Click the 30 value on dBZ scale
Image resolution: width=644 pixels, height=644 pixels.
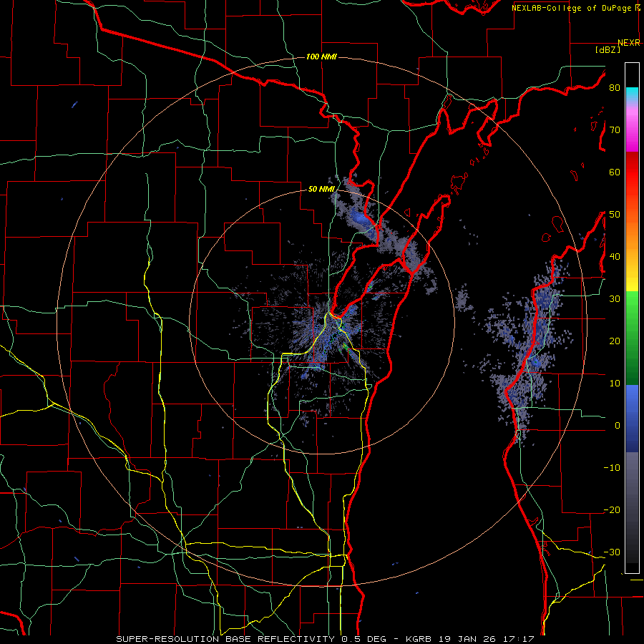pos(615,299)
